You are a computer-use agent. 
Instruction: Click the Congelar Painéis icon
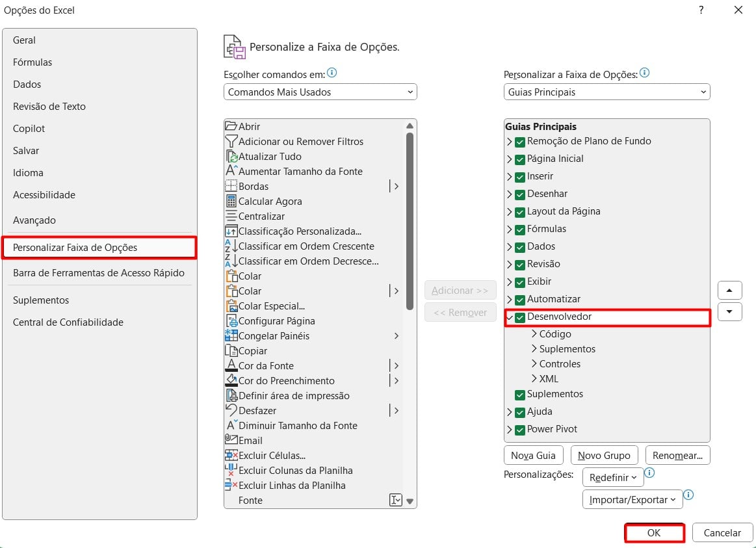coord(231,336)
